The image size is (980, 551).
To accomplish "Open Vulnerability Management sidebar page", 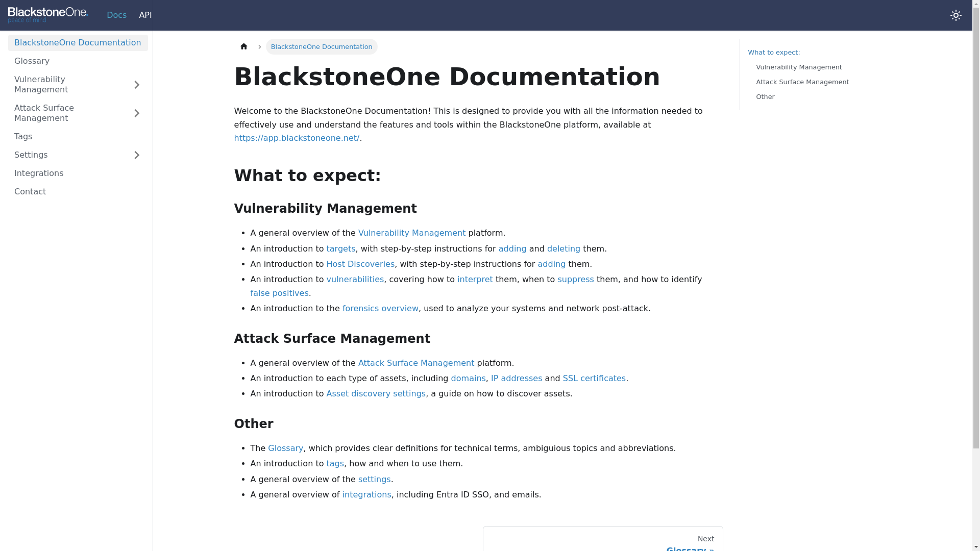I will coord(66,85).
